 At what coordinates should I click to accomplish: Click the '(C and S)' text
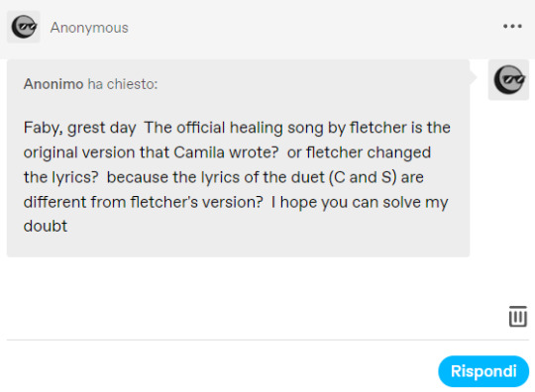(x=363, y=177)
